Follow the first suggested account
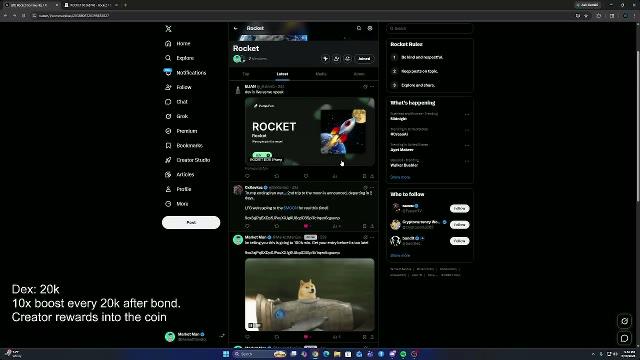Image resolution: width=640 pixels, height=360 pixels. pyautogui.click(x=460, y=209)
